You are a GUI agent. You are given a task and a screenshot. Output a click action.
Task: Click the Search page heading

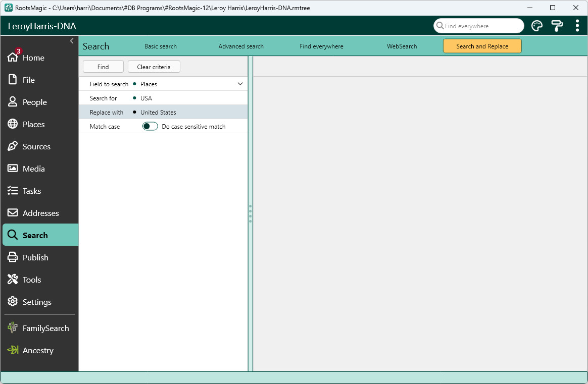pos(96,46)
